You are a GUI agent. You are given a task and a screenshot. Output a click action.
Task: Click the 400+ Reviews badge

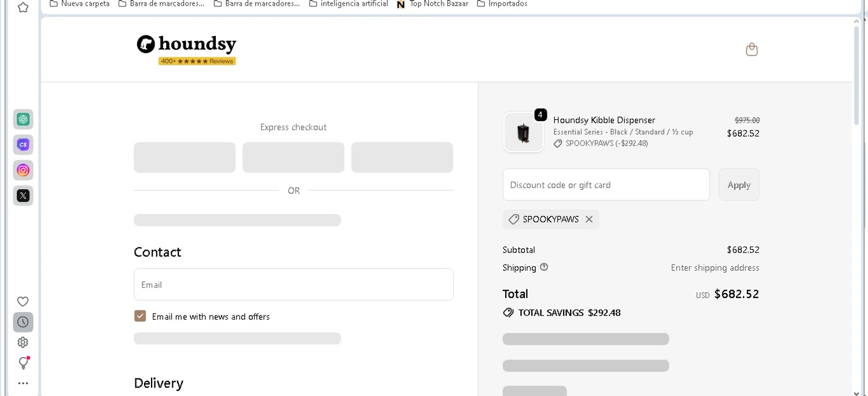point(197,61)
